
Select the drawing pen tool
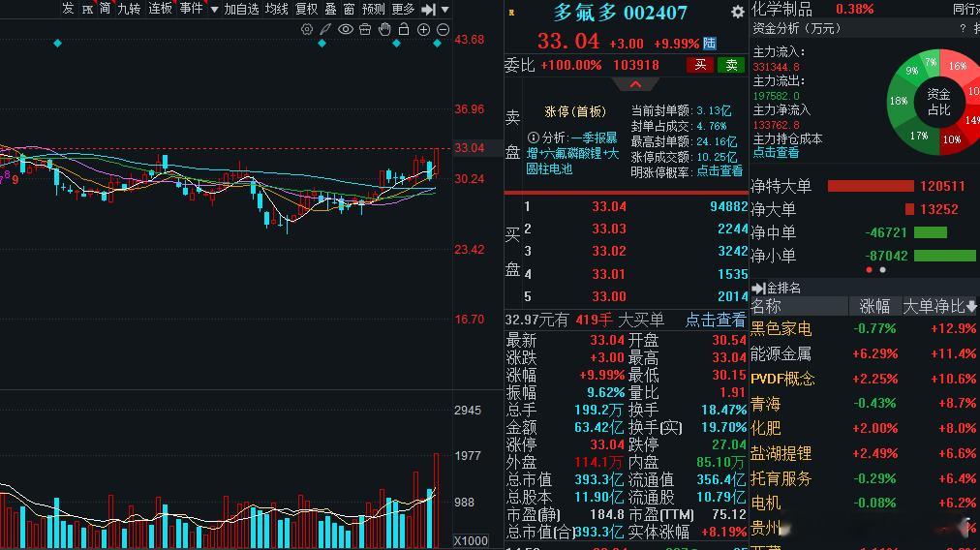coord(325,29)
